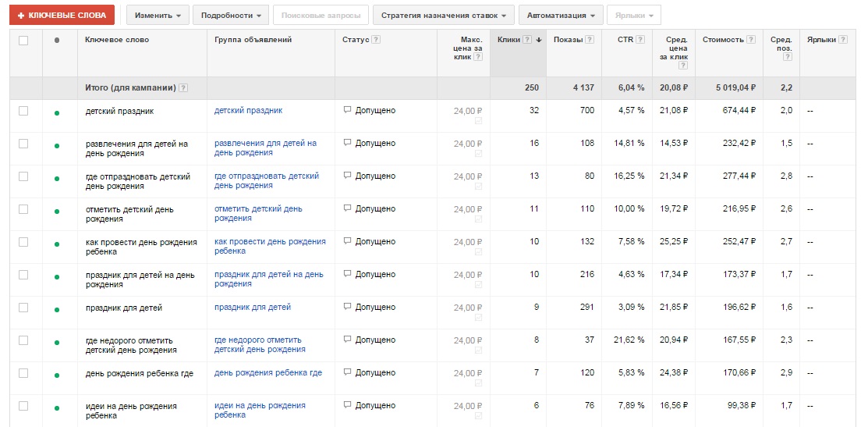Open help icon next to Стоимость header
The height and width of the screenshot is (427, 868).
pyautogui.click(x=751, y=40)
